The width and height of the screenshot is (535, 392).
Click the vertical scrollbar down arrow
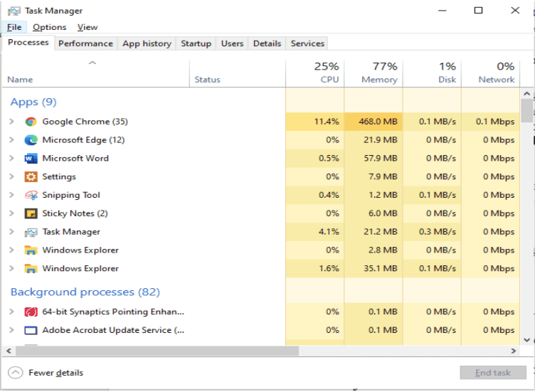coord(526,340)
